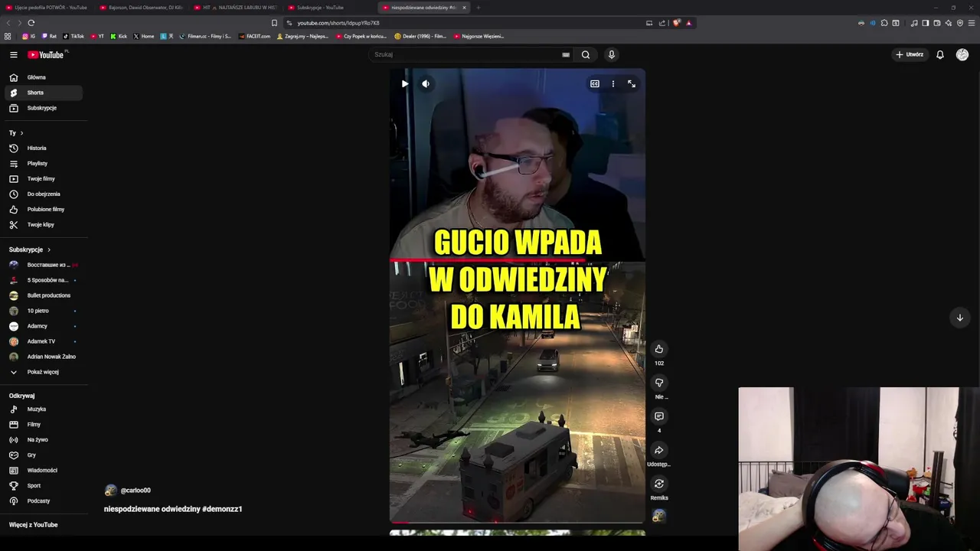Open the sound source thumbnail under Remiks
The height and width of the screenshot is (551, 980).
[x=658, y=516]
